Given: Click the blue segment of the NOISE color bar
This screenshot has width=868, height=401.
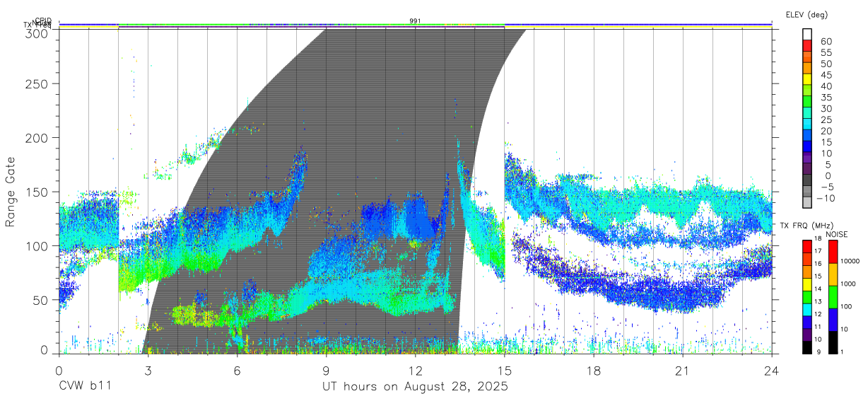Looking at the screenshot, I should pos(832,320).
